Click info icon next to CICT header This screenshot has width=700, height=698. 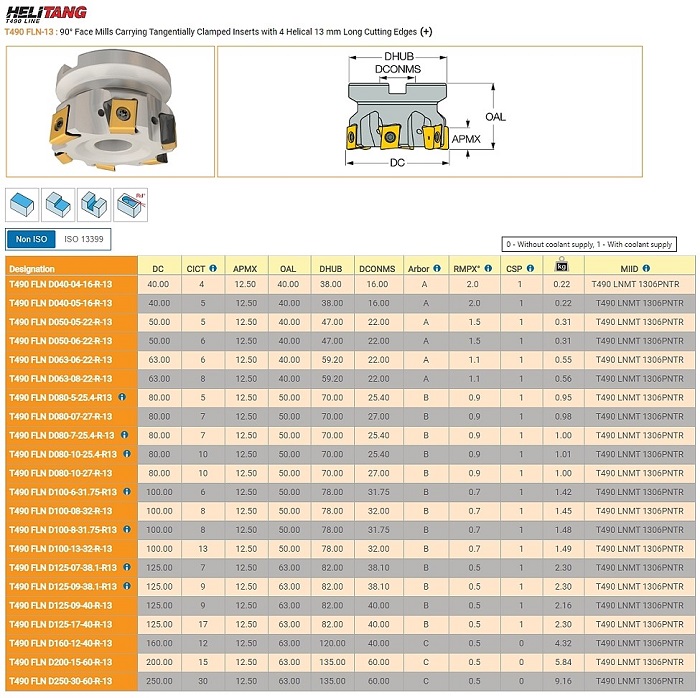[213, 268]
